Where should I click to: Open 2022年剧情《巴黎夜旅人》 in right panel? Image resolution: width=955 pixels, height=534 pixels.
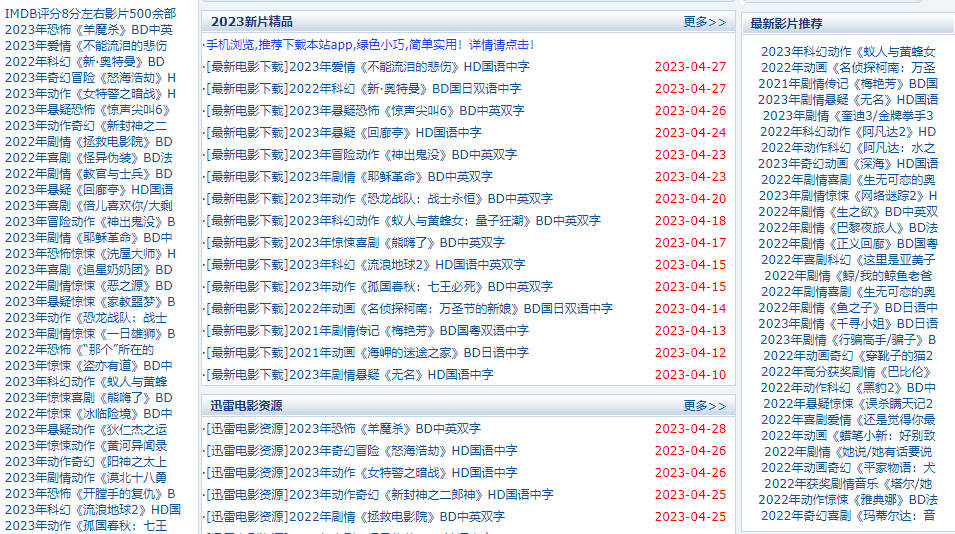pyautogui.click(x=848, y=228)
